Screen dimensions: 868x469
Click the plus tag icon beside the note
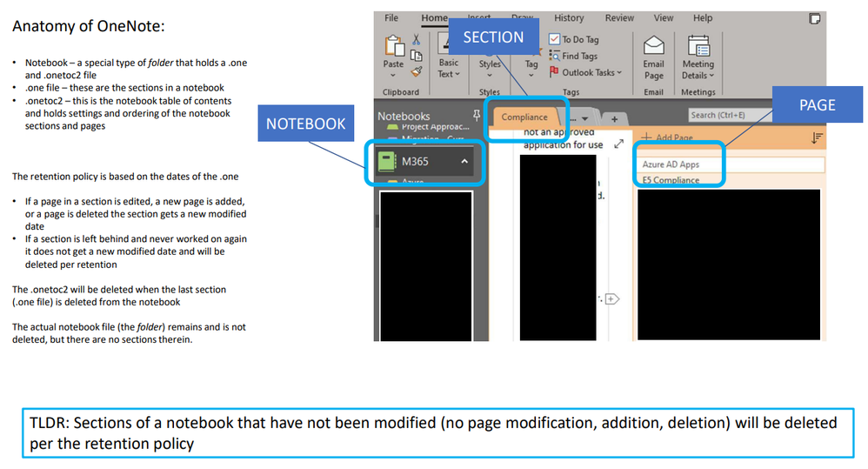tap(611, 299)
